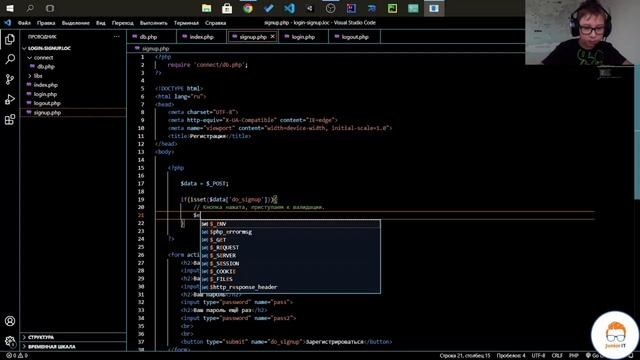
Task: Click the Windows Start button
Action: click(x=10, y=8)
